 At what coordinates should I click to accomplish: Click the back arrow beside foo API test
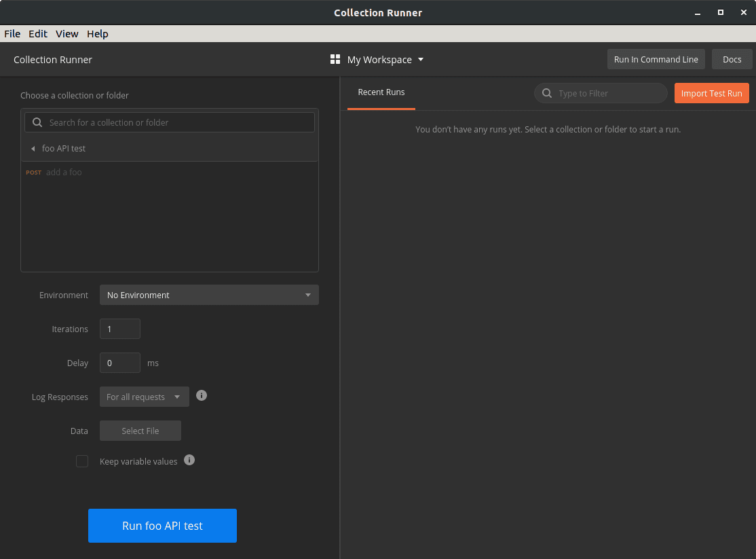(x=33, y=149)
